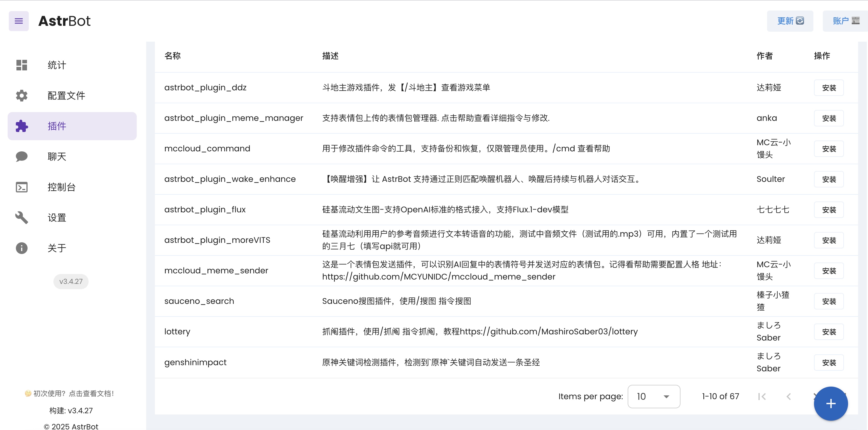
Task: Open the 统计 dashboard icon
Action: click(x=21, y=65)
